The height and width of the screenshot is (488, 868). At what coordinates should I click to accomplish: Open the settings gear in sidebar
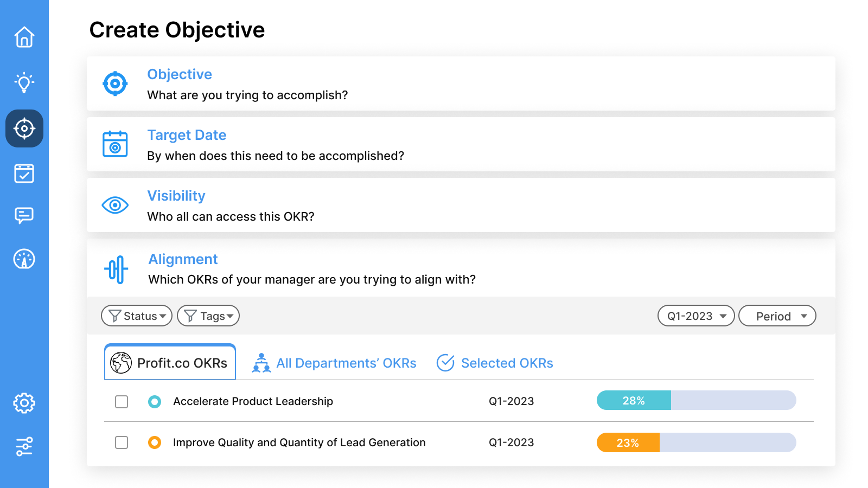[x=24, y=403]
